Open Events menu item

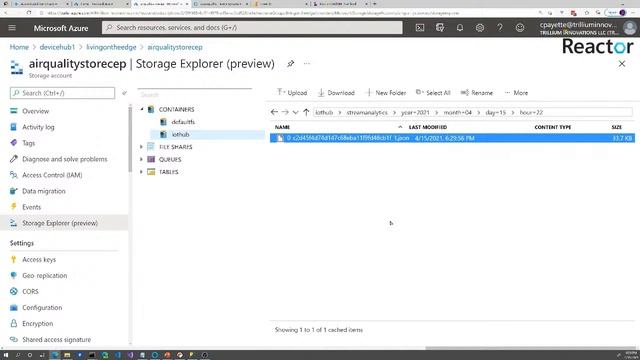click(x=31, y=207)
